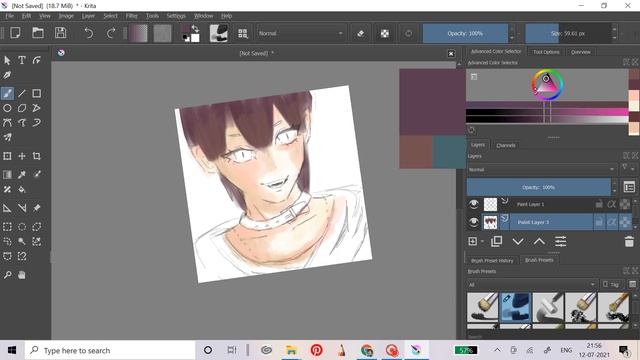This screenshot has height=360, width=640.
Task: Toggle alpha lock on Paint Layer 3
Action: [625, 222]
